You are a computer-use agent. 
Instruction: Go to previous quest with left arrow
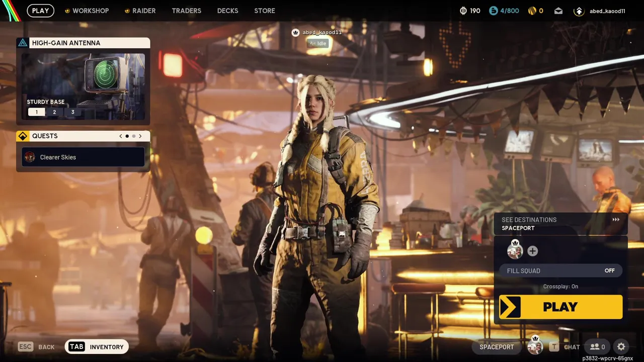point(121,136)
